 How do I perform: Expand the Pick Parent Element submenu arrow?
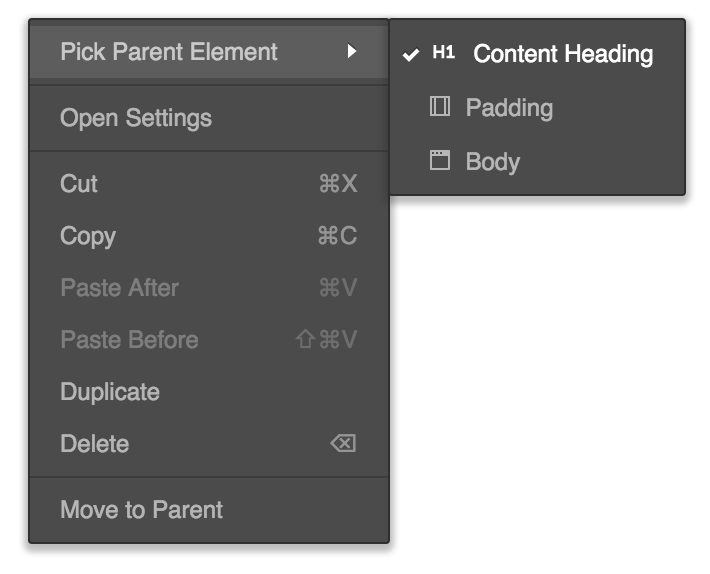(x=352, y=51)
